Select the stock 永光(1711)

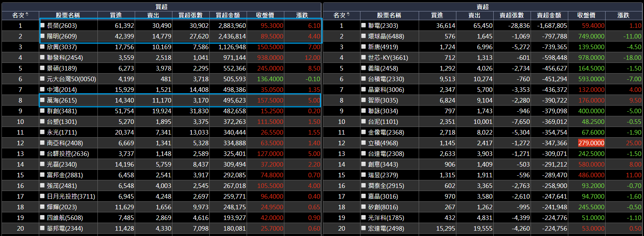click(x=62, y=132)
